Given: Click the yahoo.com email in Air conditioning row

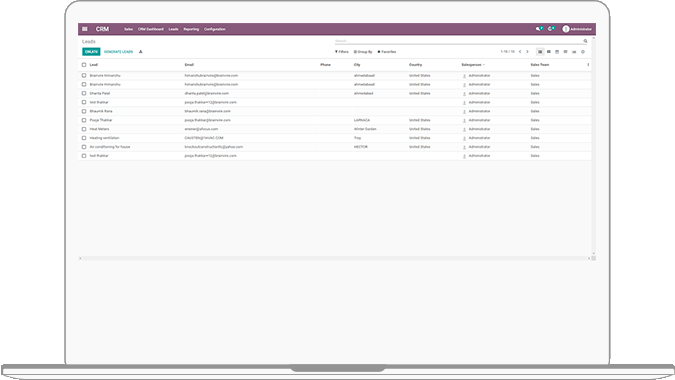Looking at the screenshot, I should 214,147.
